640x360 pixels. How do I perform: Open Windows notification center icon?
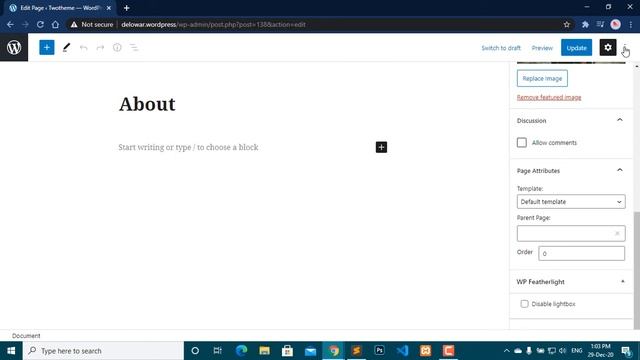pos(626,351)
